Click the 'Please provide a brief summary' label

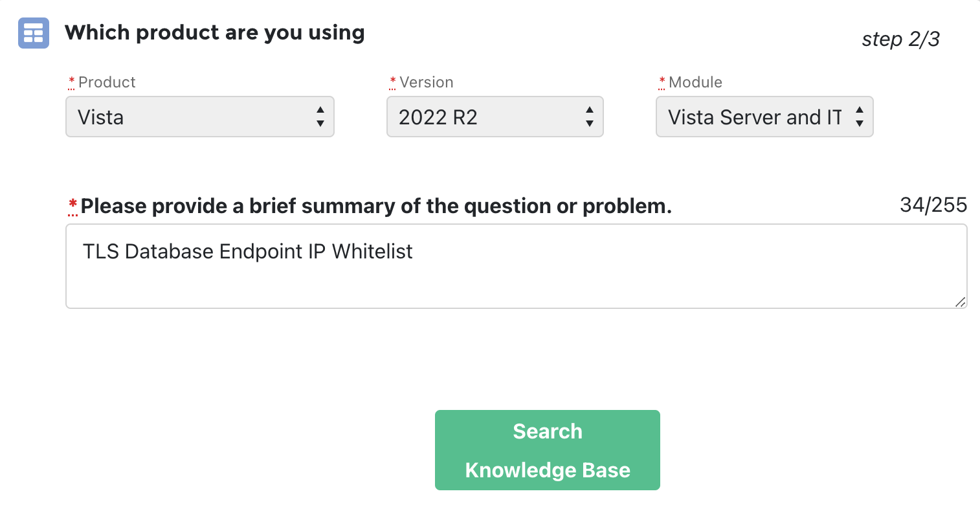click(x=376, y=206)
